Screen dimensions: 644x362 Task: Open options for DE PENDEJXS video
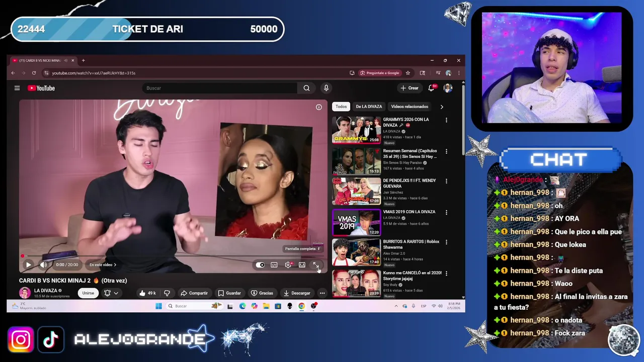(x=446, y=181)
